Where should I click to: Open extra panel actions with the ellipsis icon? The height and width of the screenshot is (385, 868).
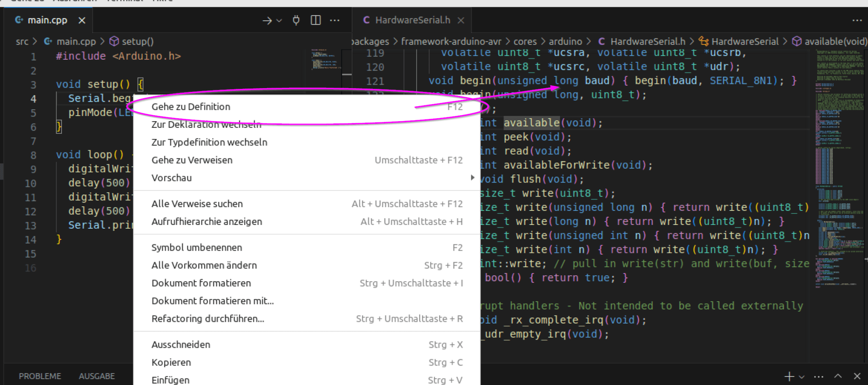[818, 376]
